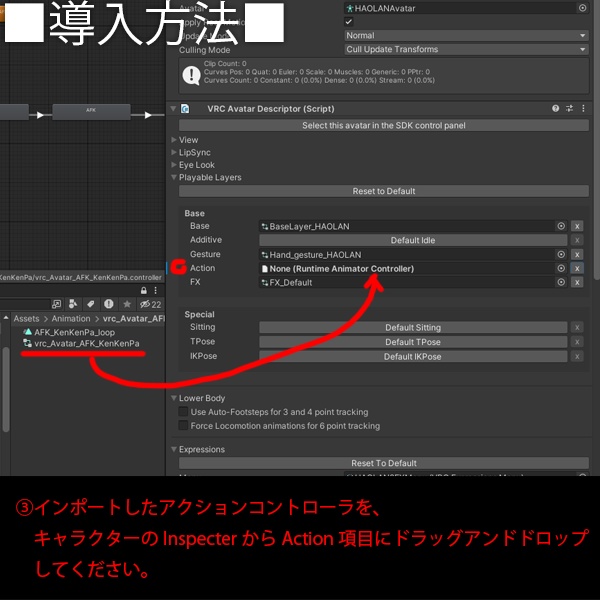Clear the Base layer with X button

(x=577, y=226)
